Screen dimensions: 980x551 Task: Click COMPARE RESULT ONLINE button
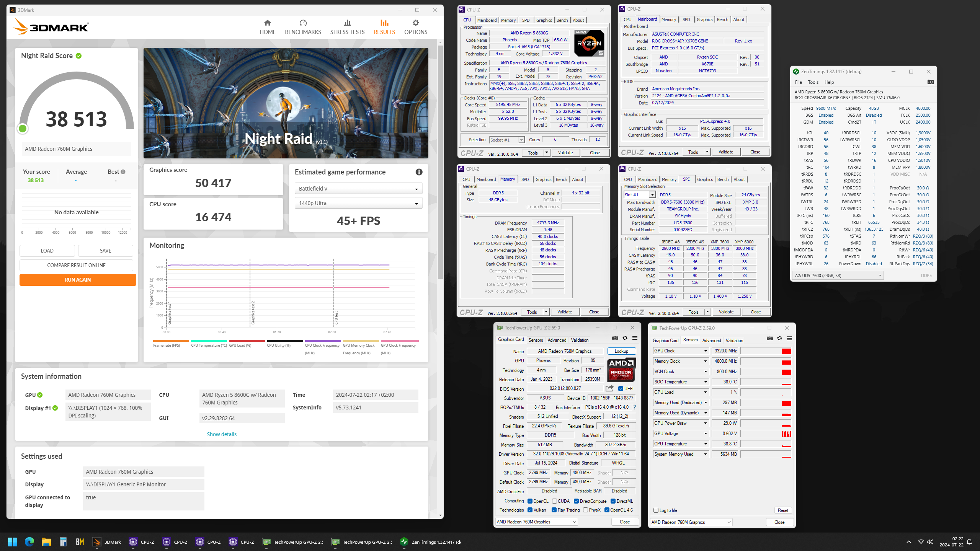(76, 265)
